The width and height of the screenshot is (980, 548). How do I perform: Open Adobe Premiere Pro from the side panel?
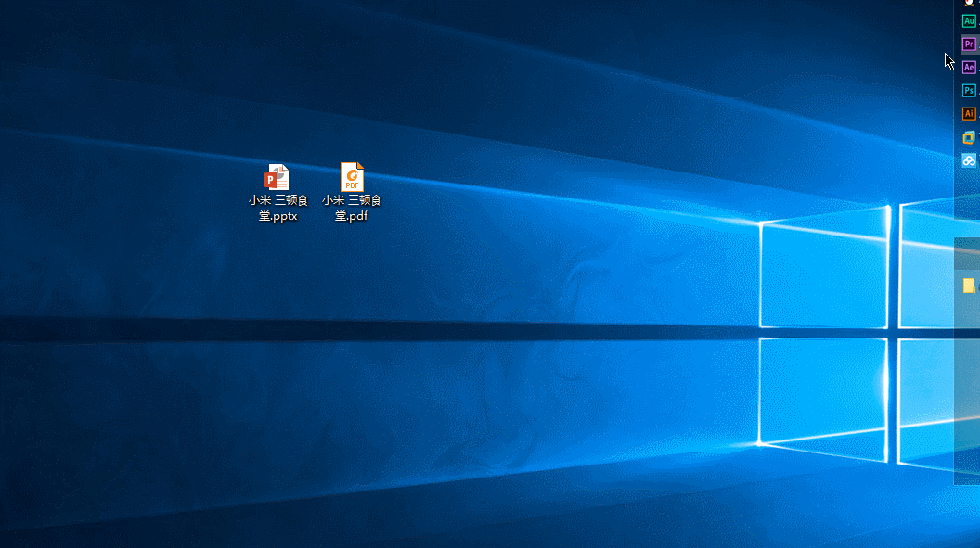coord(969,44)
